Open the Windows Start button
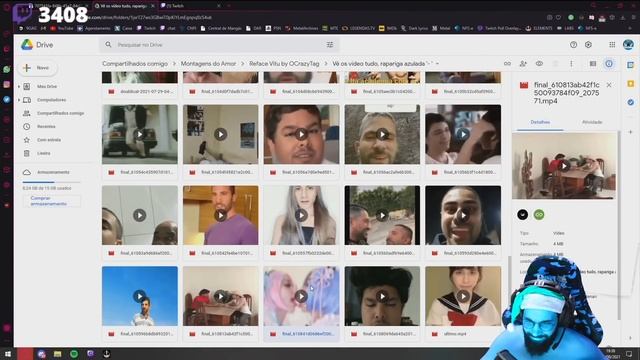Image resolution: width=640 pixels, height=360 pixels. (x=8, y=354)
